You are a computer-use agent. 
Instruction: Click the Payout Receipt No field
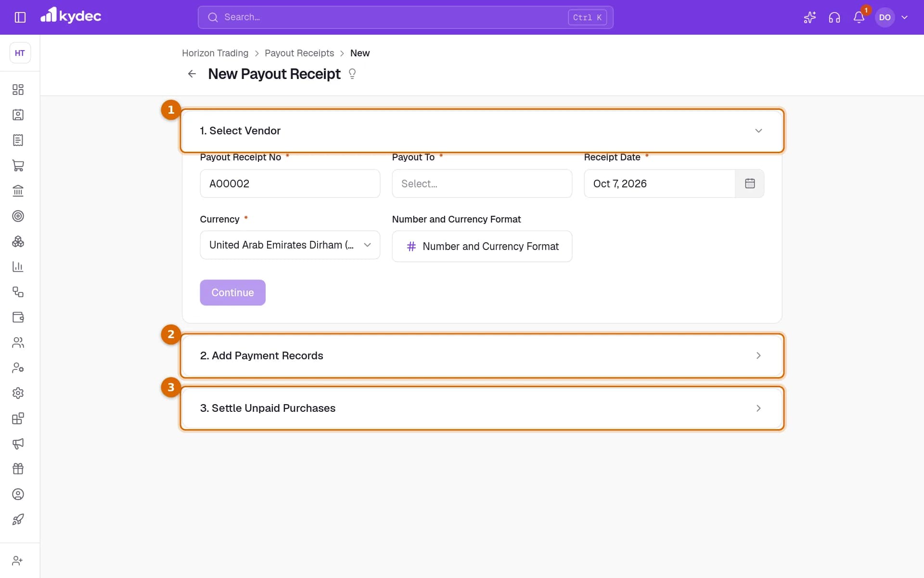[290, 184]
